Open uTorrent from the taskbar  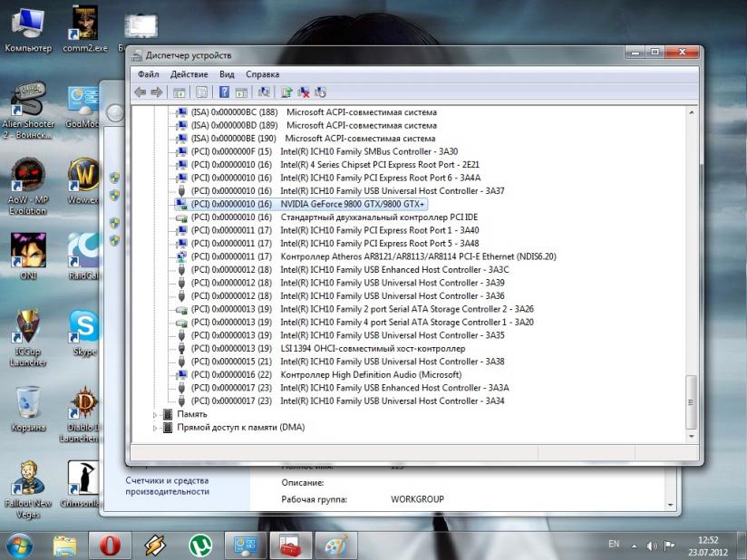[200, 545]
